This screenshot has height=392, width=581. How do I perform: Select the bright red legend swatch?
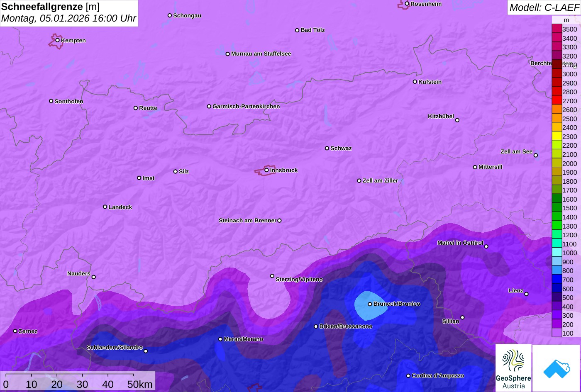(557, 100)
